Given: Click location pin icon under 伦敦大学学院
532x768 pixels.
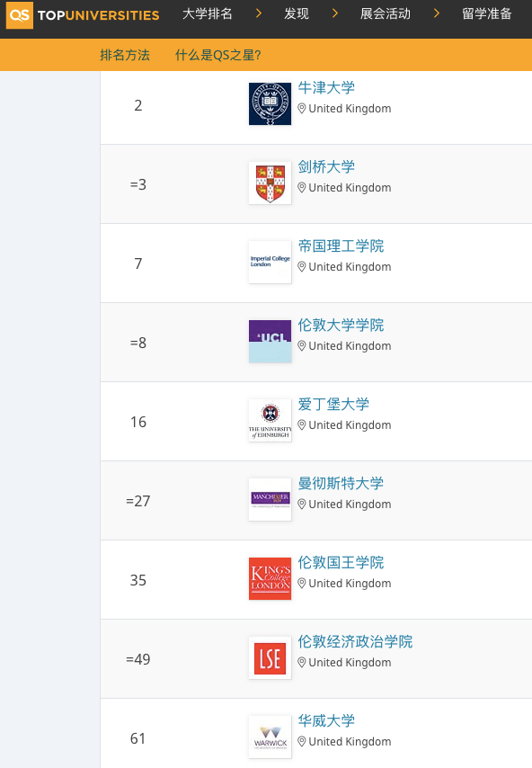Looking at the screenshot, I should tap(302, 346).
